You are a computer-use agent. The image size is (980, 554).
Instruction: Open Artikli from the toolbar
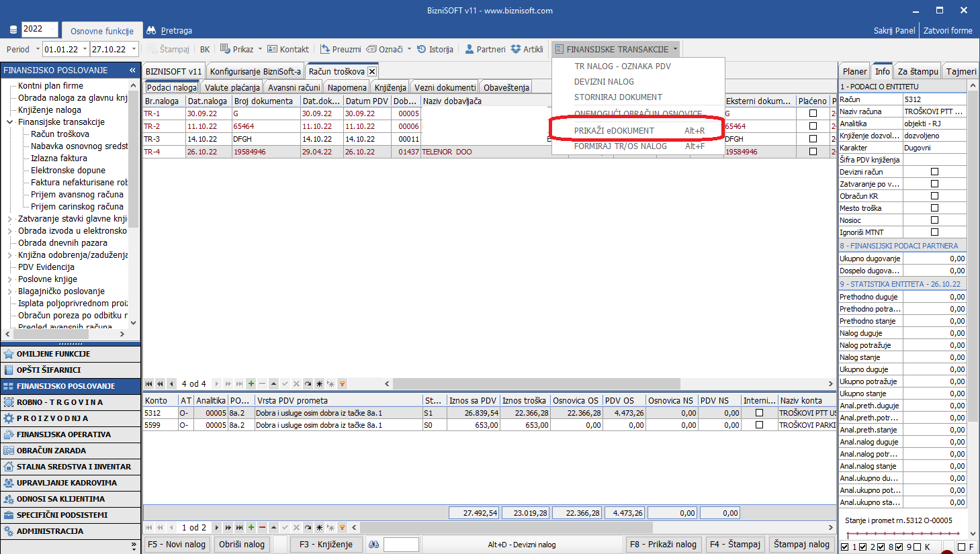click(527, 49)
